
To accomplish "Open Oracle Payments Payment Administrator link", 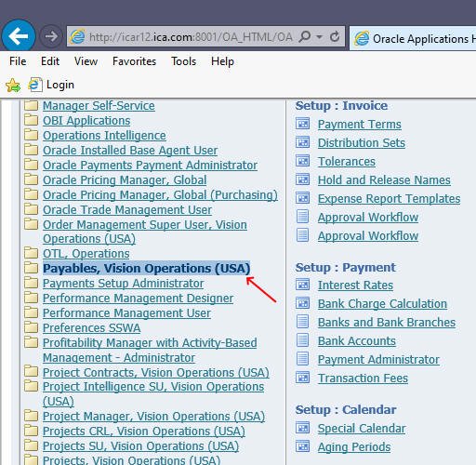I will point(150,166).
